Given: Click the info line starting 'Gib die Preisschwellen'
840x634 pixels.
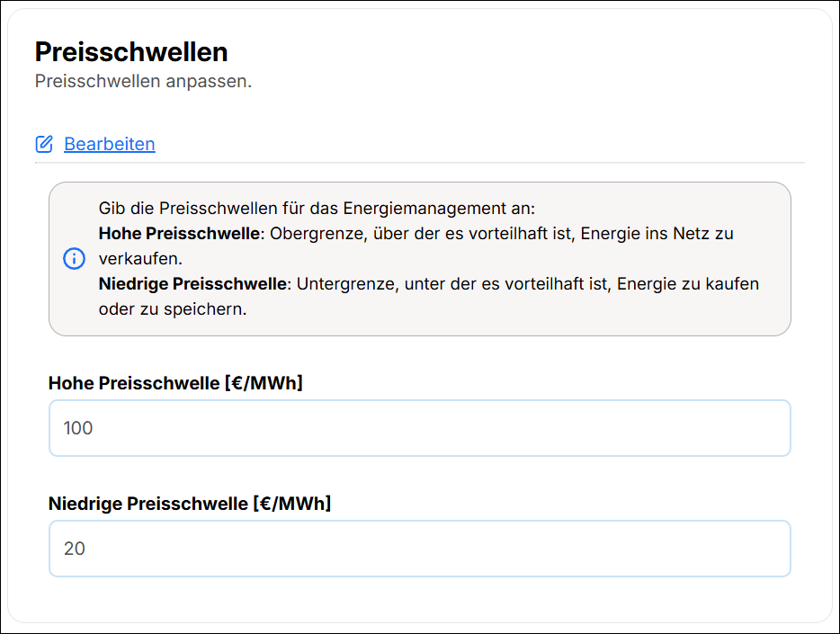Looking at the screenshot, I should point(317,209).
